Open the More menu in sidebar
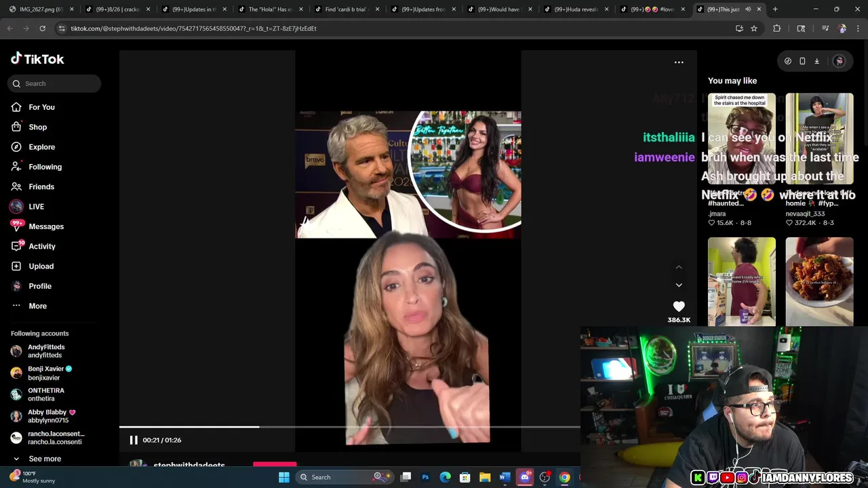This screenshot has width=868, height=488. [29, 306]
